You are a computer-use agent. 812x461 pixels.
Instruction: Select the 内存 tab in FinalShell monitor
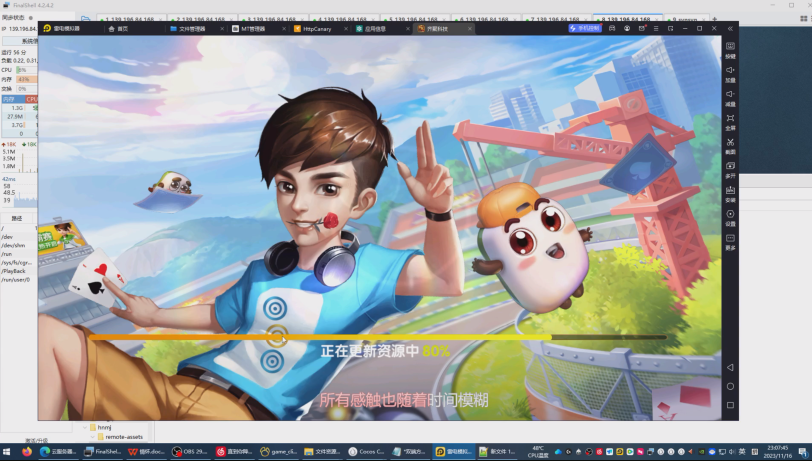(x=12, y=99)
